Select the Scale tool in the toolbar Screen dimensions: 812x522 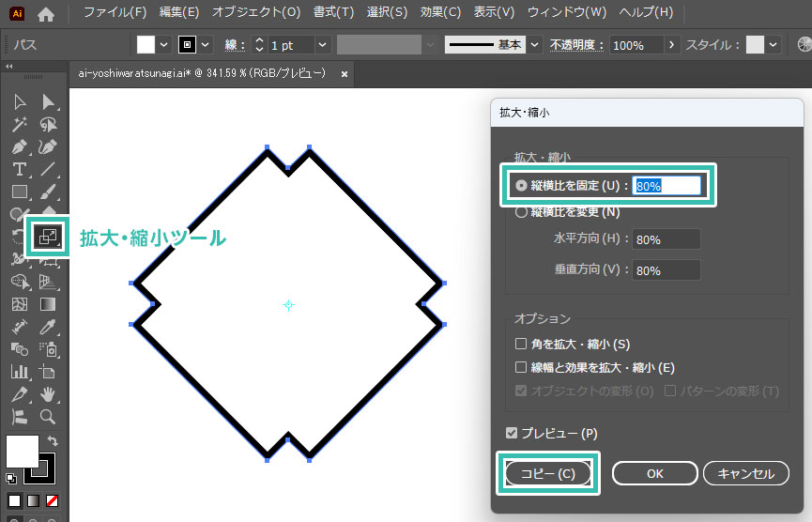click(46, 237)
